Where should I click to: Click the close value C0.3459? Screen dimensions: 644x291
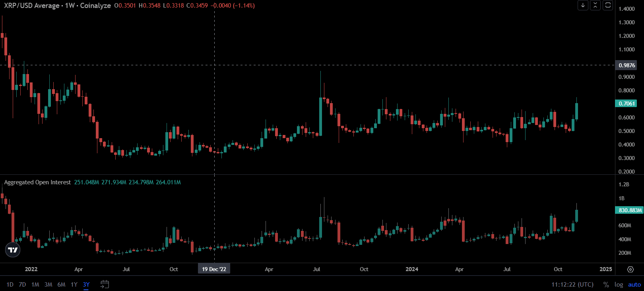pyautogui.click(x=197, y=6)
